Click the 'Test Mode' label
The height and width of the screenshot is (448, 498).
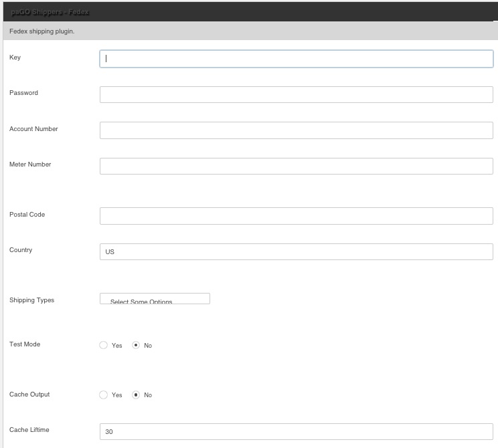coord(25,344)
